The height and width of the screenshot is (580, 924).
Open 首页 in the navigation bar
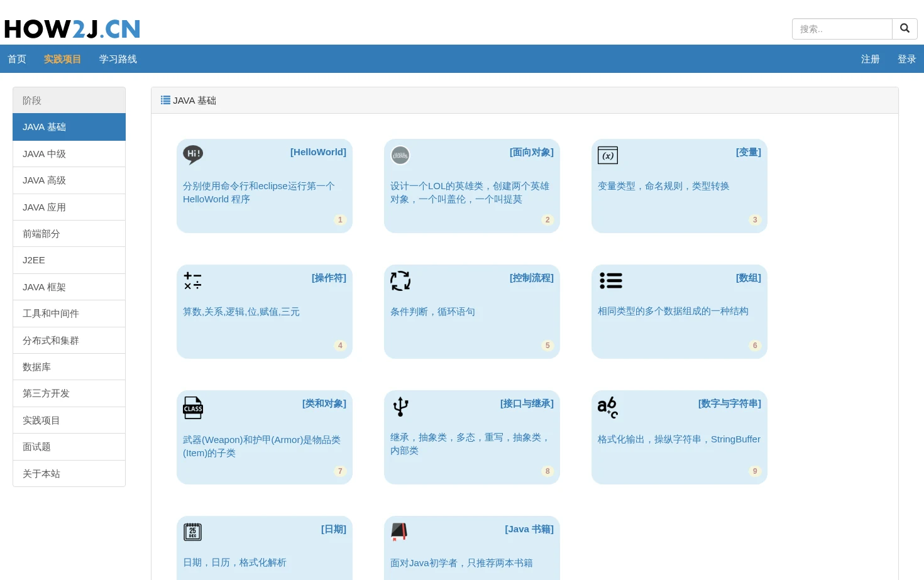click(x=17, y=59)
